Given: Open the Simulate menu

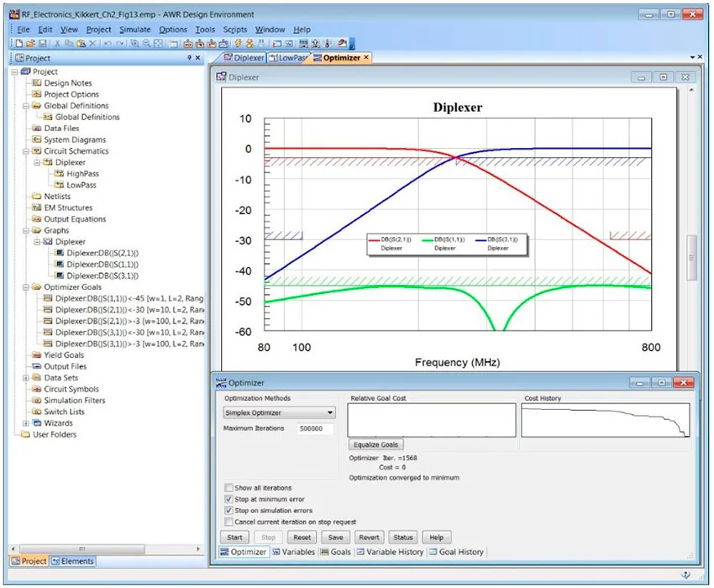Looking at the screenshot, I should point(134,29).
